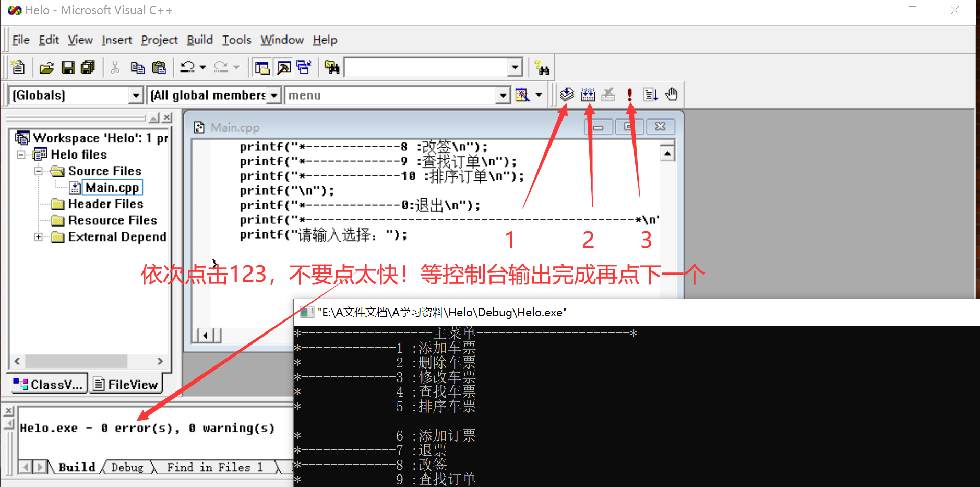Viewport: 980px width, 487px height.
Task: Save the current file with floppy icon
Action: [68, 67]
